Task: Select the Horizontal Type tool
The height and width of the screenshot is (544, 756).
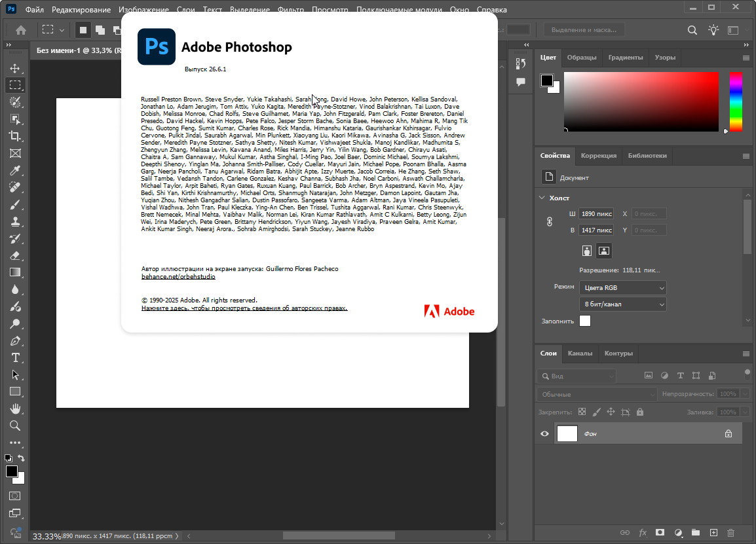Action: coord(15,358)
